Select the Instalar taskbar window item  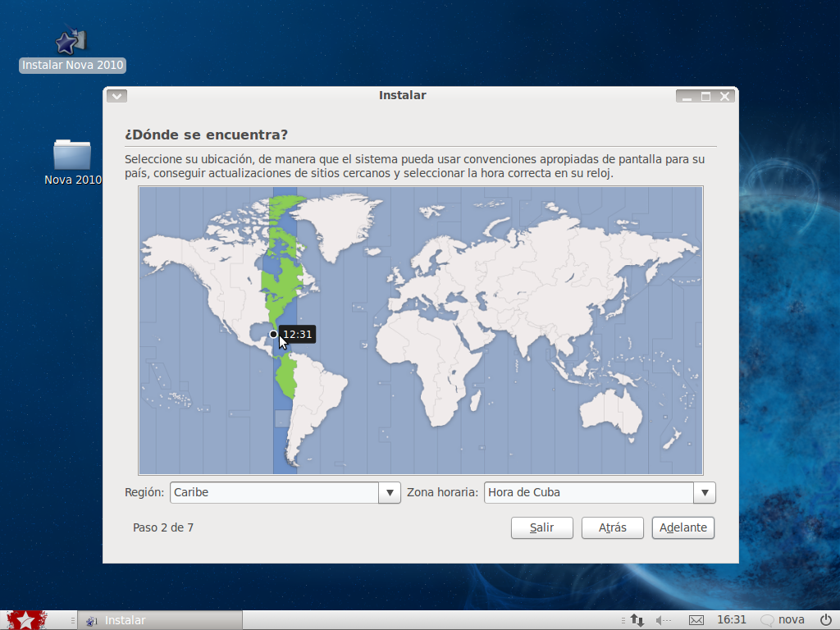click(160, 620)
